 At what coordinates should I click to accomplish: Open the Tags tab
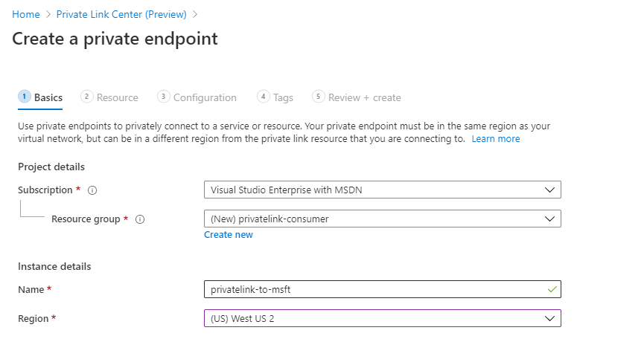coord(283,97)
